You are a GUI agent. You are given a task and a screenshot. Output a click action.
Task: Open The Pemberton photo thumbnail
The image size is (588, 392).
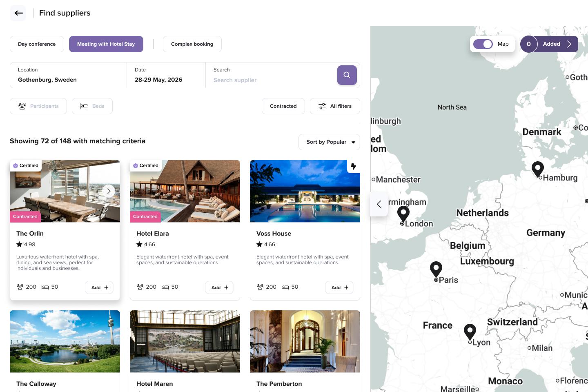pyautogui.click(x=305, y=341)
